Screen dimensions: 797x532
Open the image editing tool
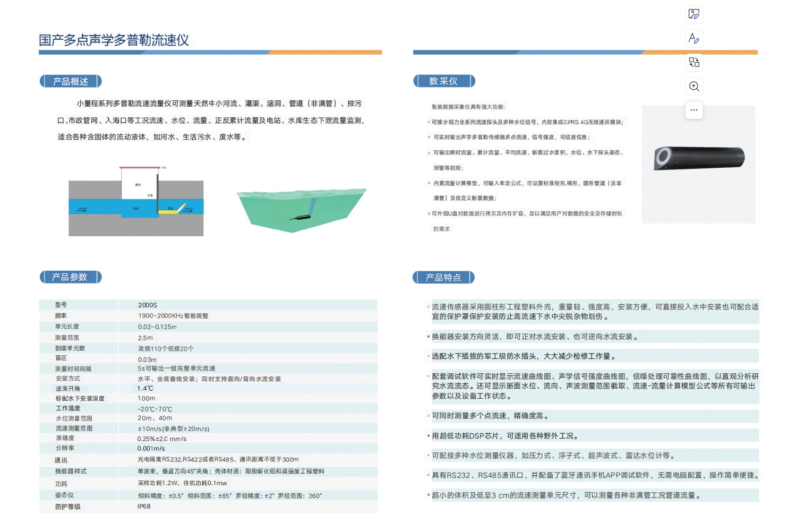pos(694,15)
